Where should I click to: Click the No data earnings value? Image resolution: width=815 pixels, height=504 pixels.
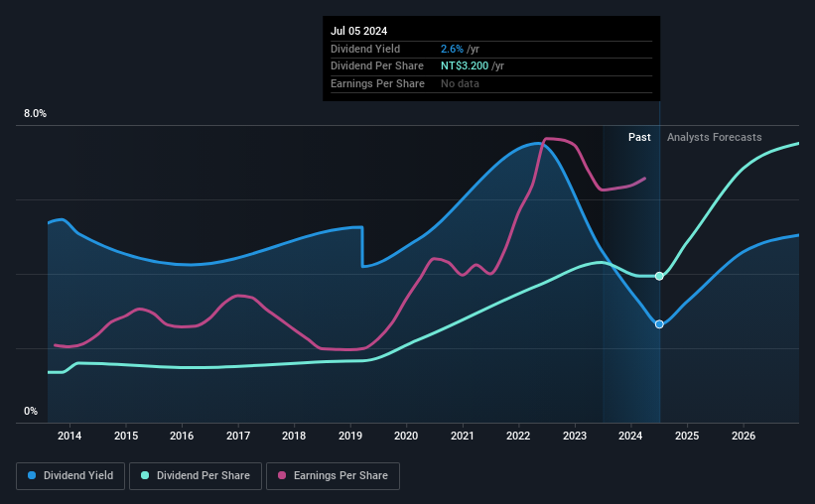pos(460,83)
